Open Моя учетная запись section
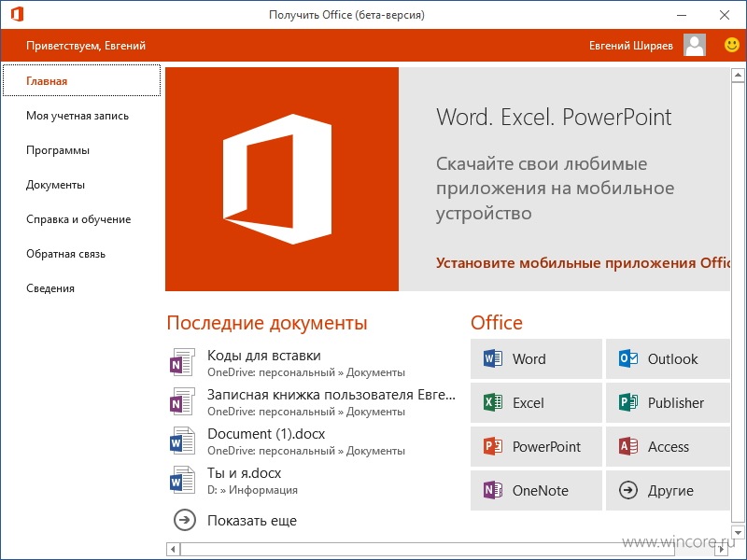Image resolution: width=747 pixels, height=560 pixels. click(x=78, y=116)
